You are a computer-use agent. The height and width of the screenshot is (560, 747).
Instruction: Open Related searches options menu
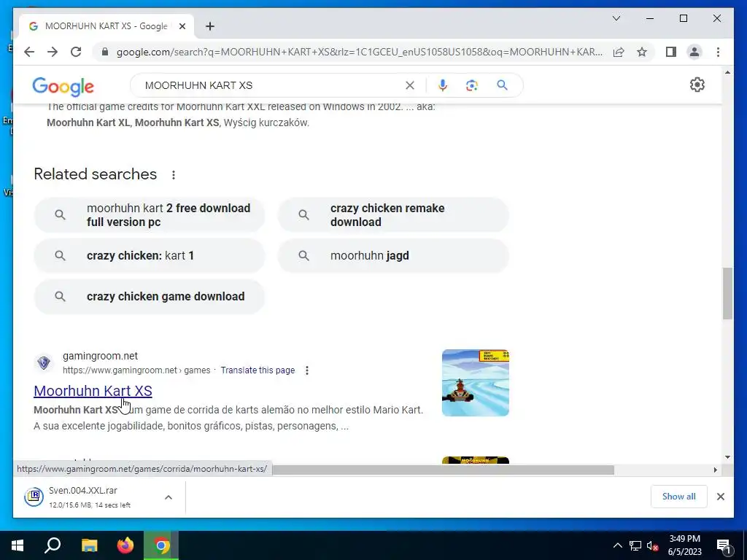(174, 175)
